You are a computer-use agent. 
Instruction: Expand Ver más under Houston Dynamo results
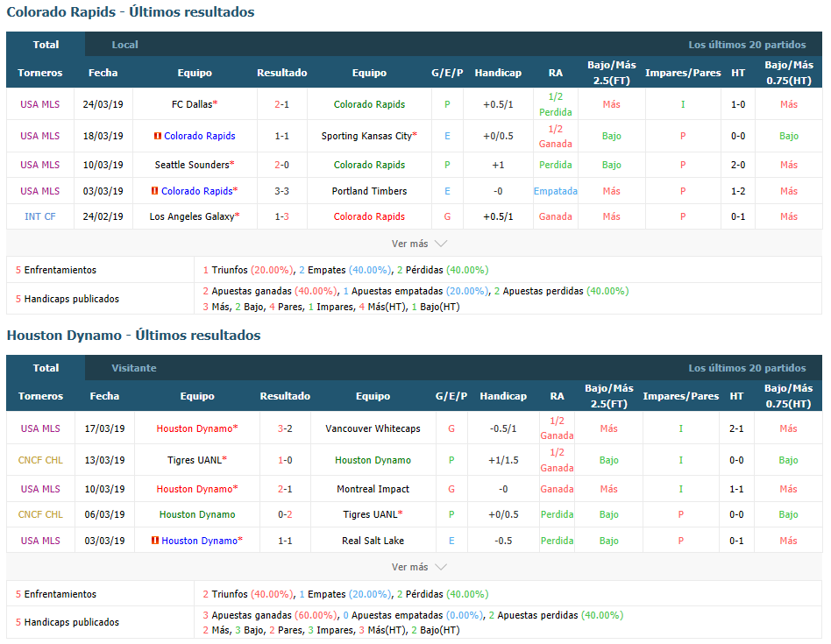(419, 567)
